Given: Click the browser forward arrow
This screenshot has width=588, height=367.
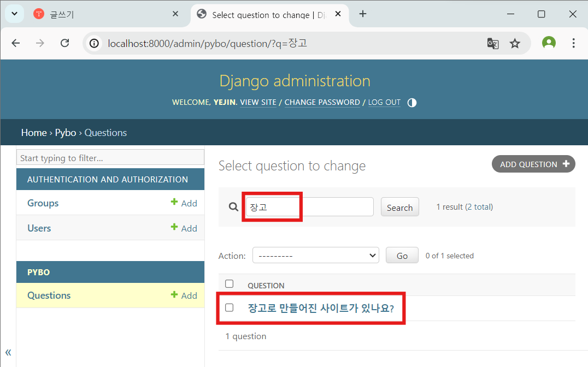Looking at the screenshot, I should pos(40,43).
